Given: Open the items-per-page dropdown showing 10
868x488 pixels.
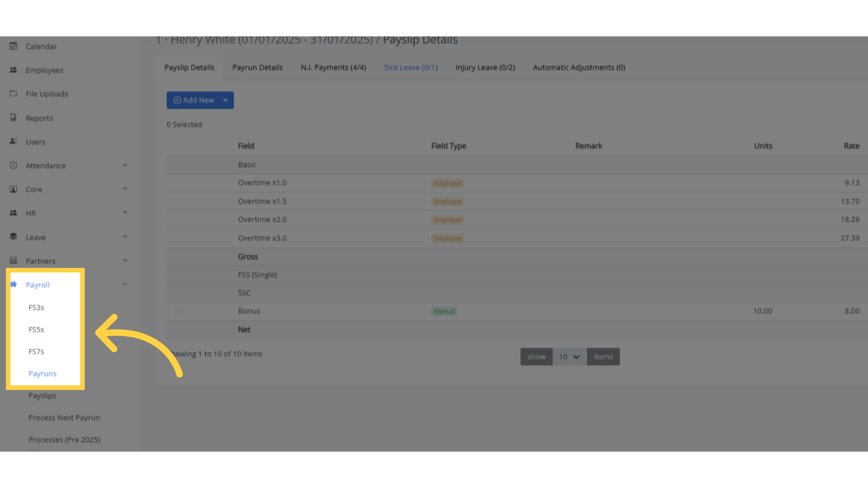Looking at the screenshot, I should (x=569, y=357).
